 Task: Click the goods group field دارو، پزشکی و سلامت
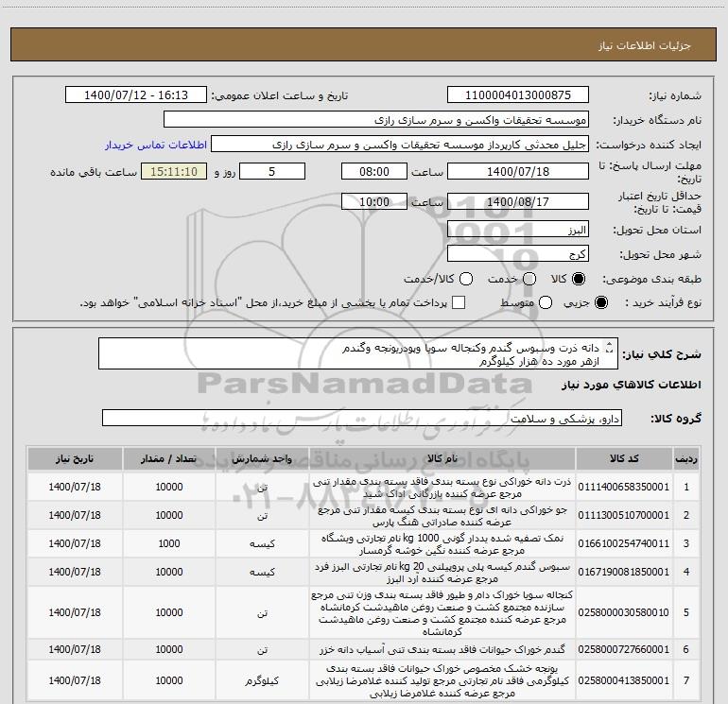coord(362,418)
